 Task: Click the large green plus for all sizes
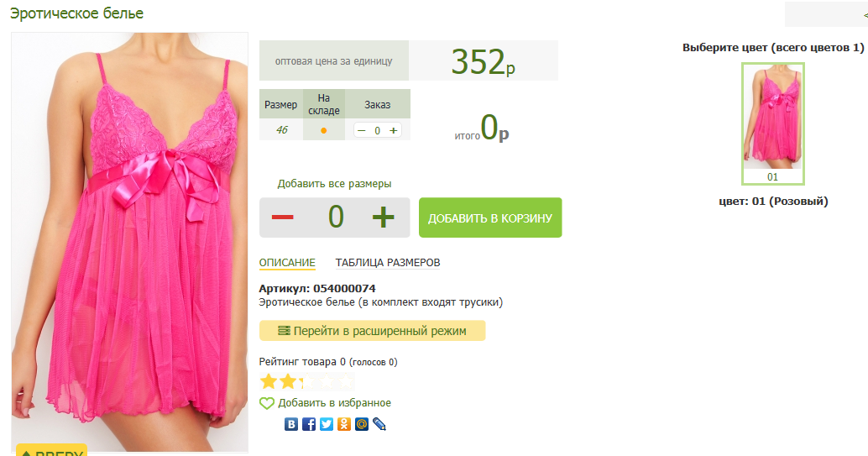tap(383, 218)
